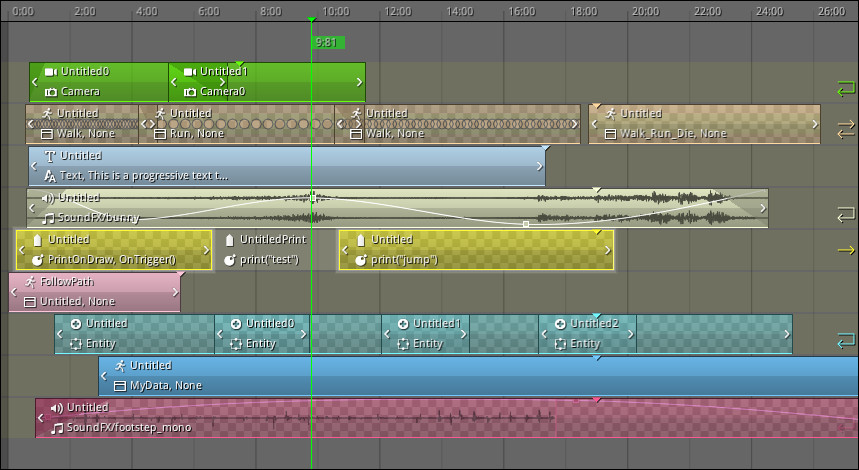Click the yellow triangle marker on print("jump") clip
Image resolution: width=859 pixels, height=470 pixels.
pyautogui.click(x=597, y=233)
